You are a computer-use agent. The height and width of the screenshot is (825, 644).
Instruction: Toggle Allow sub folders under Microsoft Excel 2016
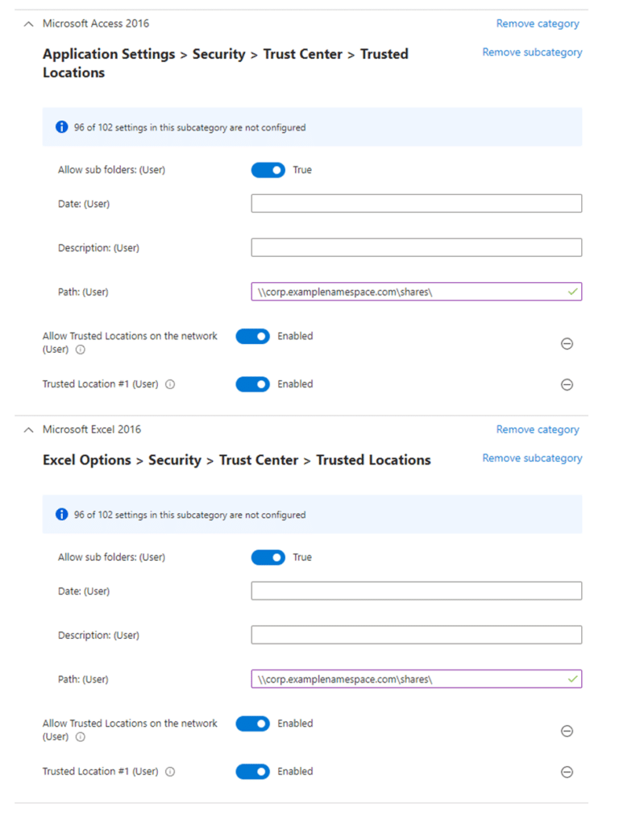tap(268, 558)
